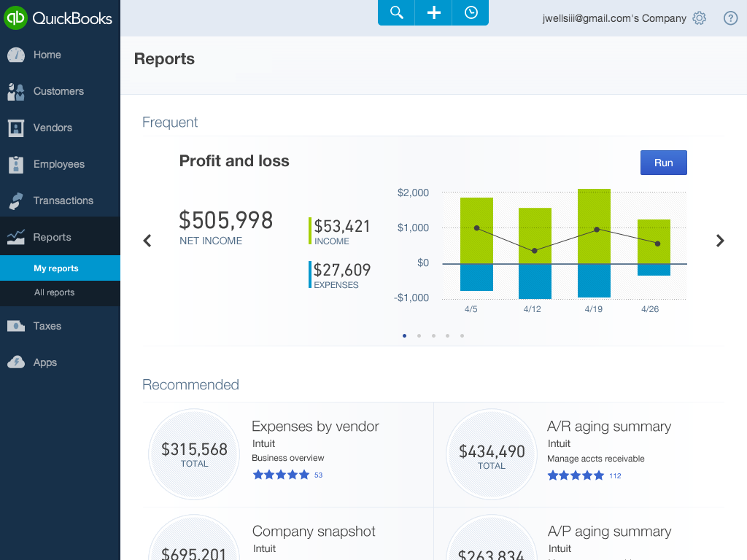Click the plus create-new icon

click(433, 12)
